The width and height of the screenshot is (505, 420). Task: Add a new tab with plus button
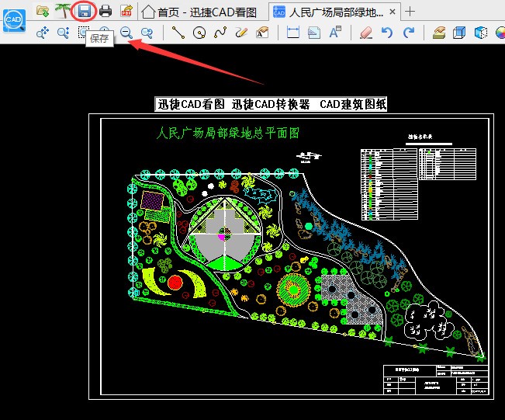point(410,12)
